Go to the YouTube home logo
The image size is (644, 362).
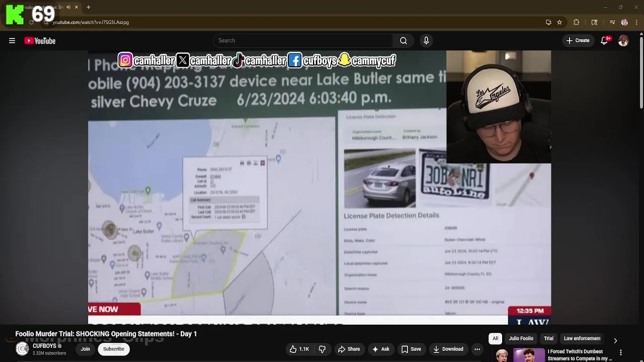(x=40, y=41)
